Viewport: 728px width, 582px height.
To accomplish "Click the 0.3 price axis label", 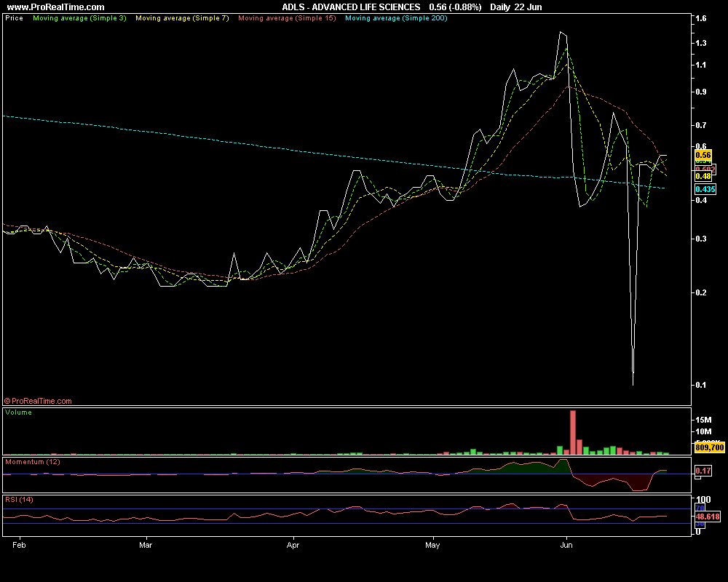I will click(x=701, y=239).
